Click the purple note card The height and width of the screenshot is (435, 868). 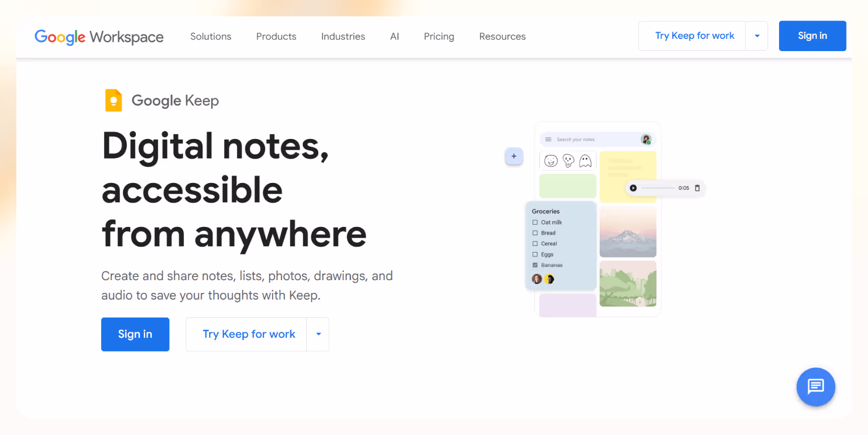(x=568, y=305)
